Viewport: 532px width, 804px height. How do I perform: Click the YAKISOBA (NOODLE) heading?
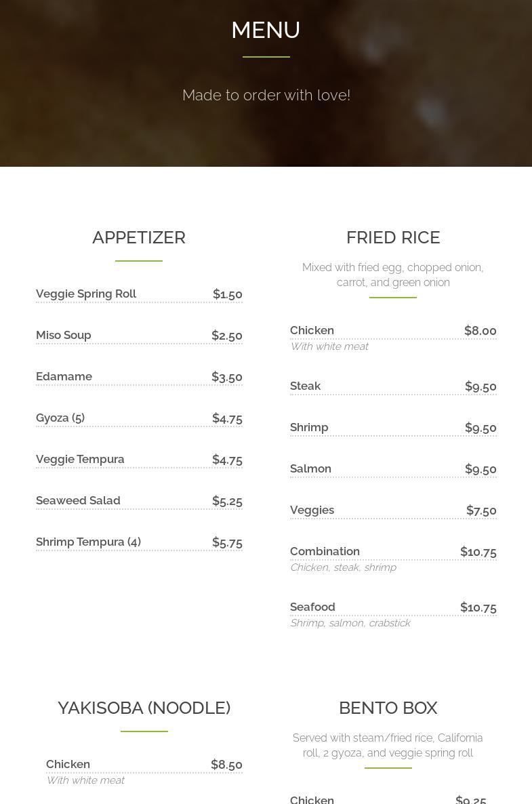coord(144,708)
